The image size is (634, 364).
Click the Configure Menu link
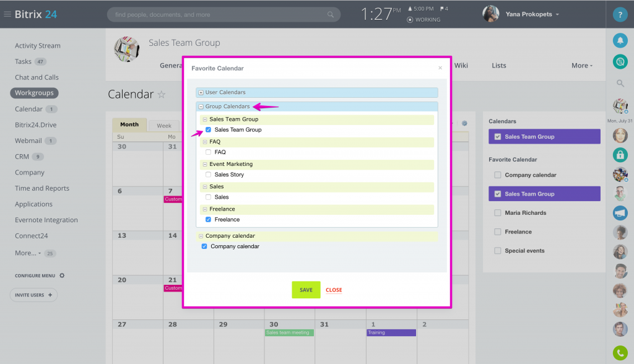(35, 276)
